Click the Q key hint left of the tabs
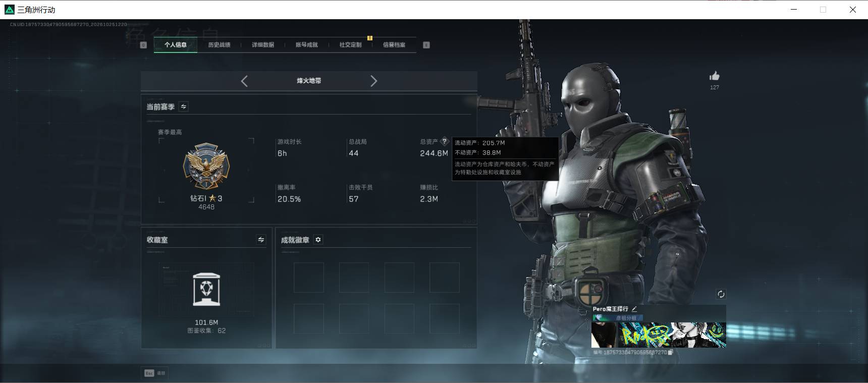This screenshot has height=383, width=868. (143, 45)
